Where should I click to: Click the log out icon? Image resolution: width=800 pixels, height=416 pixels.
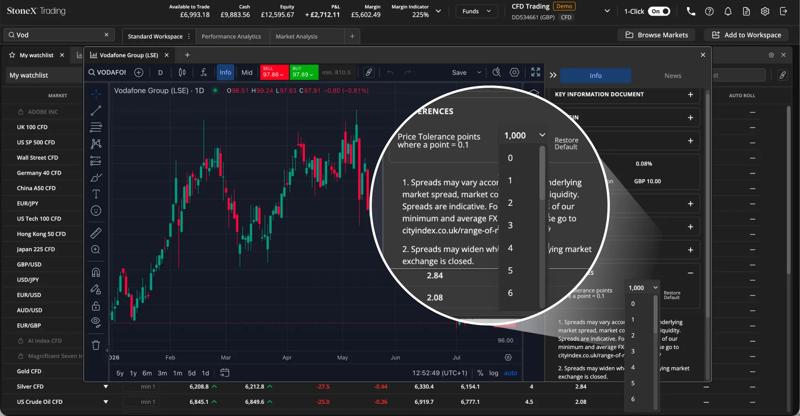(784, 11)
